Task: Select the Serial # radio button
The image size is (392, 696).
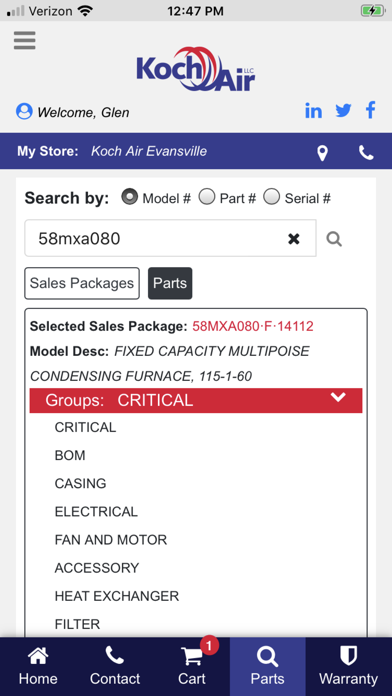Action: [271, 197]
